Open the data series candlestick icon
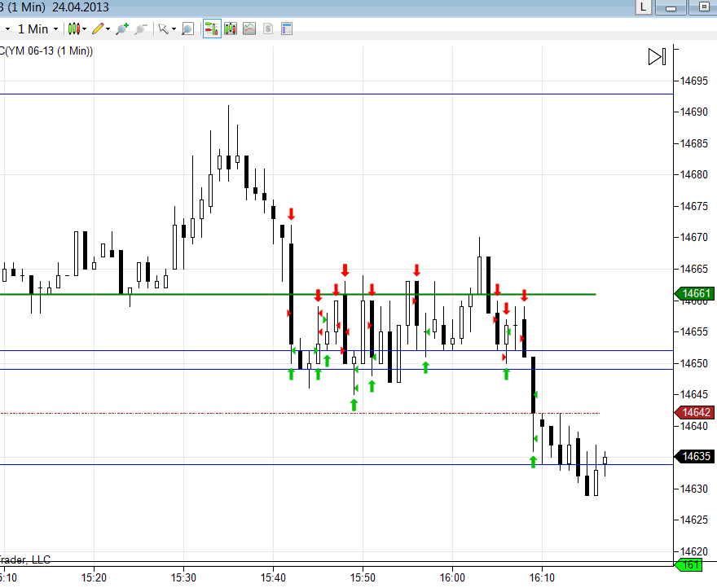 (231, 29)
